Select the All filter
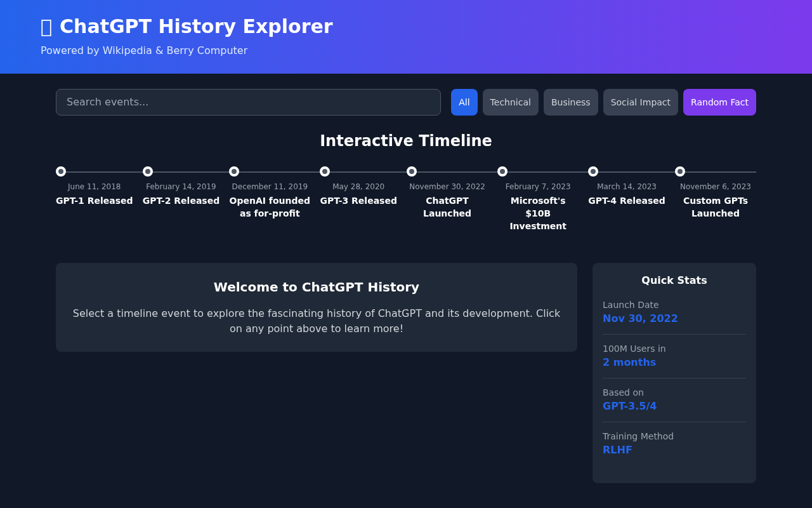Image resolution: width=812 pixels, height=508 pixels. (464, 102)
